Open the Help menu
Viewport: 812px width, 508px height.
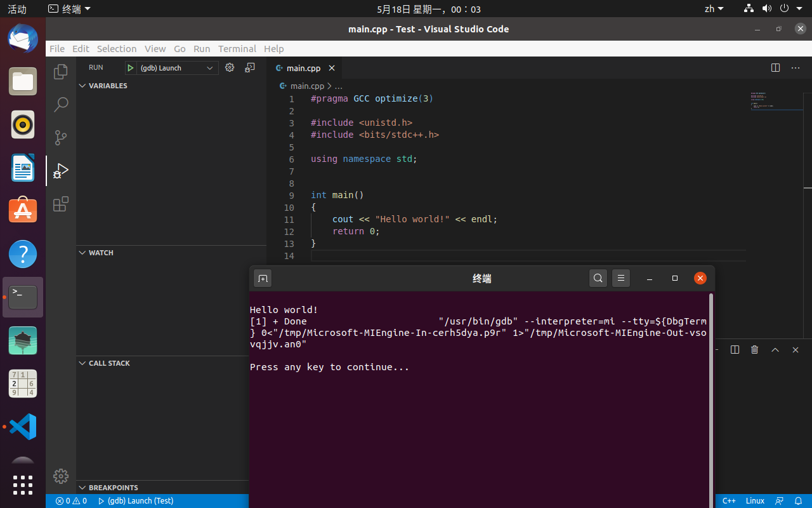[274, 48]
